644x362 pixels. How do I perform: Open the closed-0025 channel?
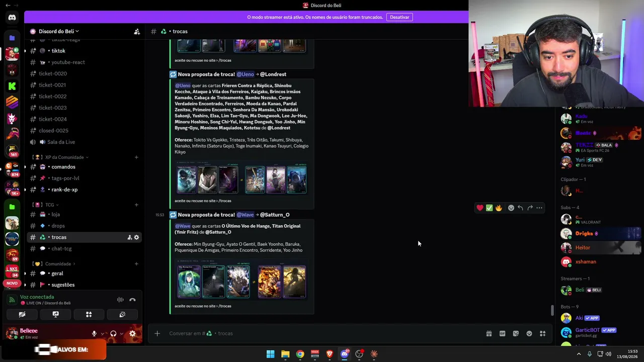coord(84,131)
